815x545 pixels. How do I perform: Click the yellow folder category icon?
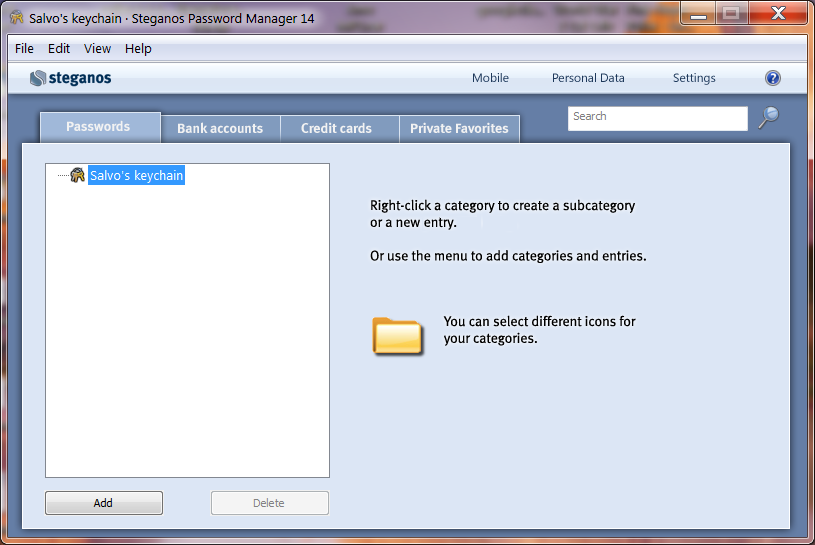coord(397,336)
